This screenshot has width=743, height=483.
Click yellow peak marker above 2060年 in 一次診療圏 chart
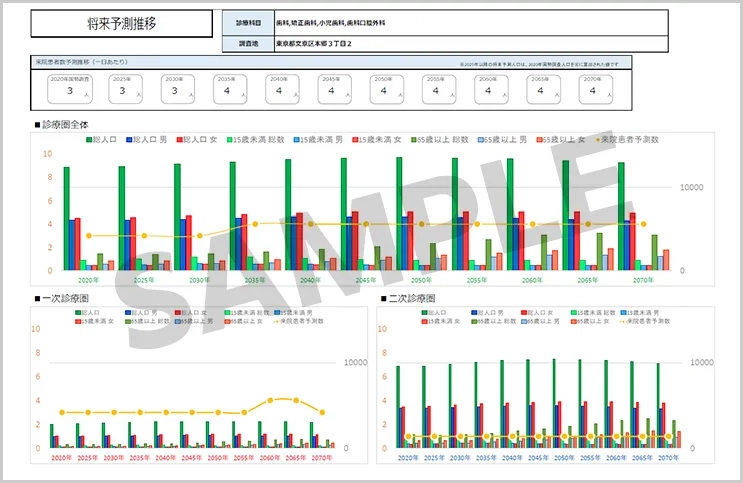[270, 401]
